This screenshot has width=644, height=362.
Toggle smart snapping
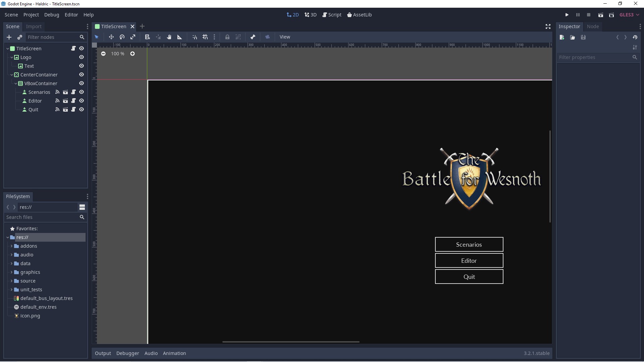195,37
